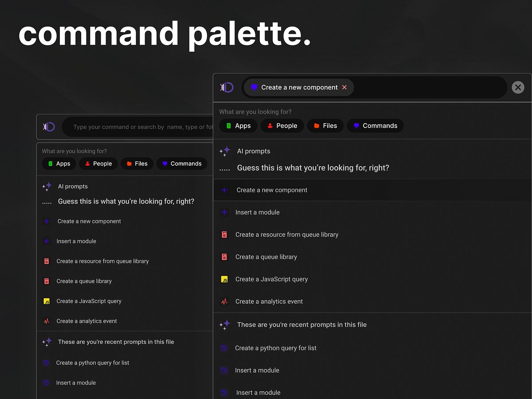Click the clock icon beside the bottom Insert a module
Screen dimensions: 532x399
click(x=224, y=392)
